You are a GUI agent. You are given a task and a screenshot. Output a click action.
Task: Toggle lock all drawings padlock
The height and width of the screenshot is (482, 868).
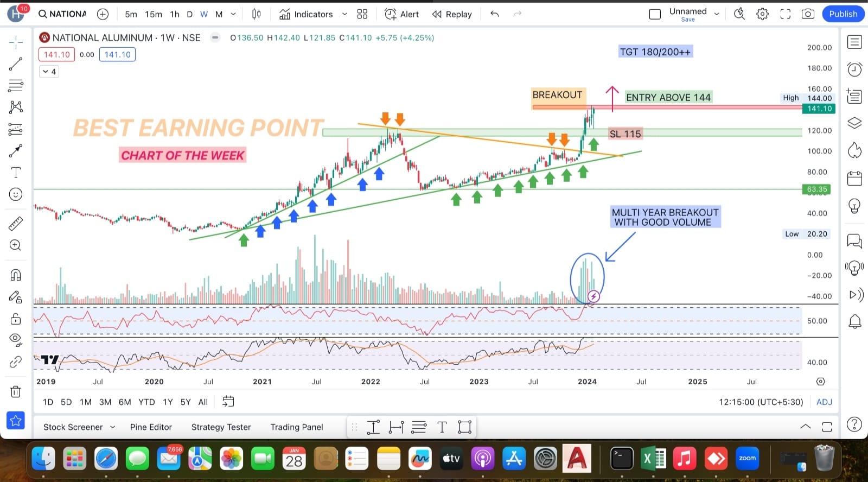16,319
